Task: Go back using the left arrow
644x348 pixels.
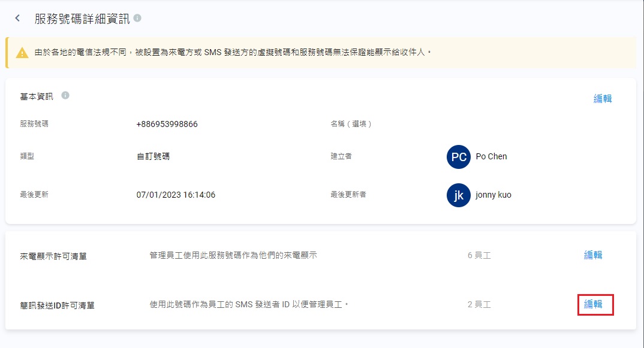Action: coord(18,19)
